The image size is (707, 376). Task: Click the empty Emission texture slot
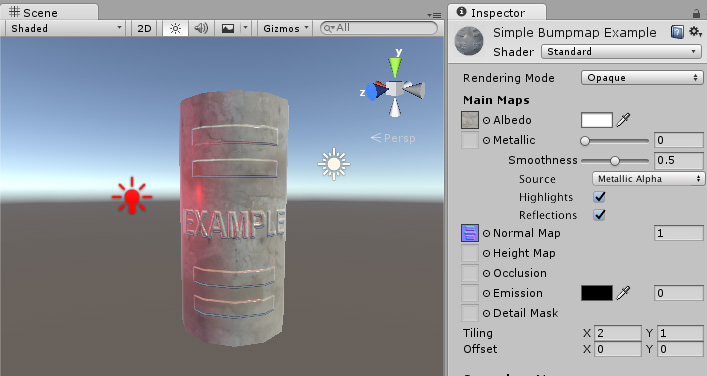(x=470, y=293)
